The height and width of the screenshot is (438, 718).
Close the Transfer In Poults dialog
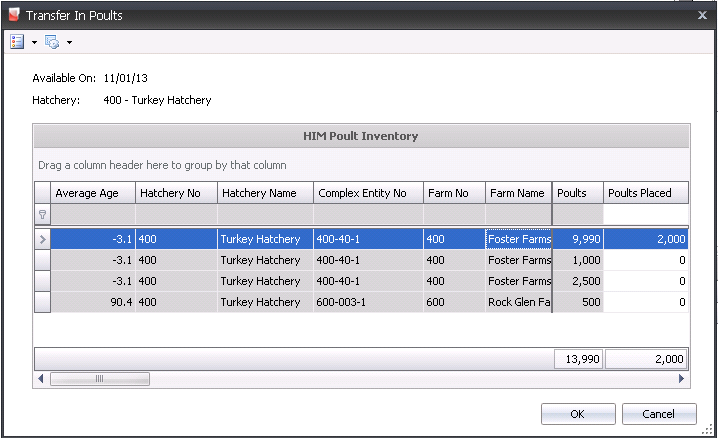tap(701, 15)
